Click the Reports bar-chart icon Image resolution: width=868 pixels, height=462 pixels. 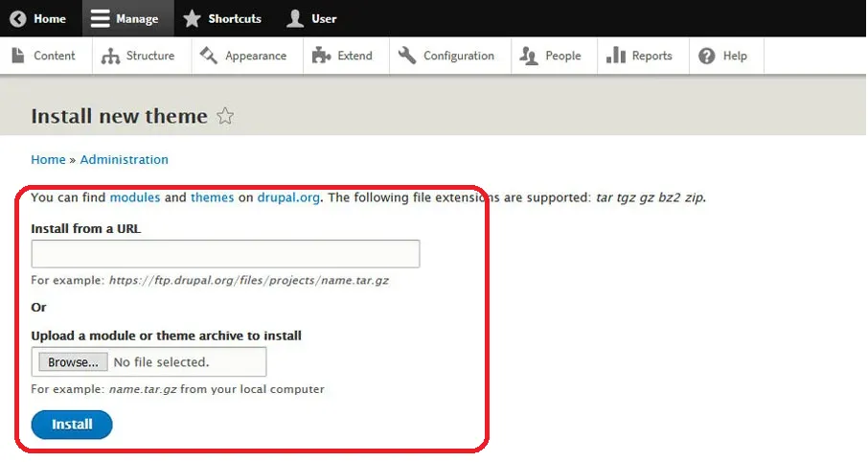coord(616,55)
